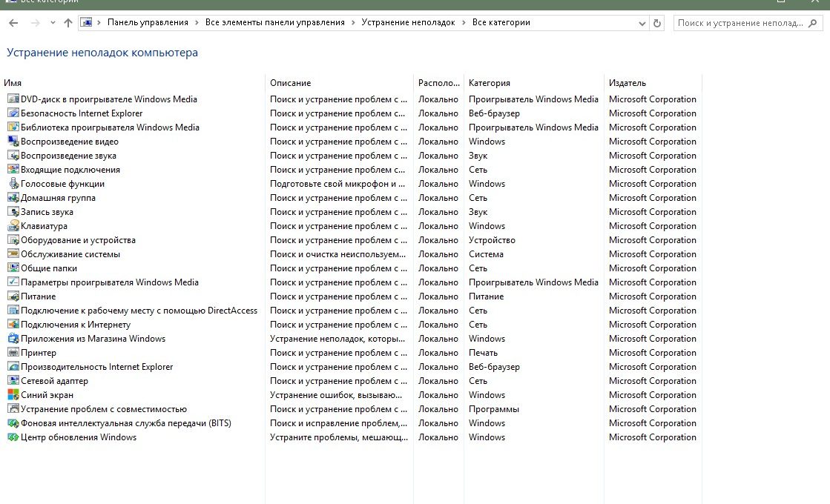The image size is (830, 504).
Task: Open the recent locations dropdown arrow
Action: pos(53,23)
